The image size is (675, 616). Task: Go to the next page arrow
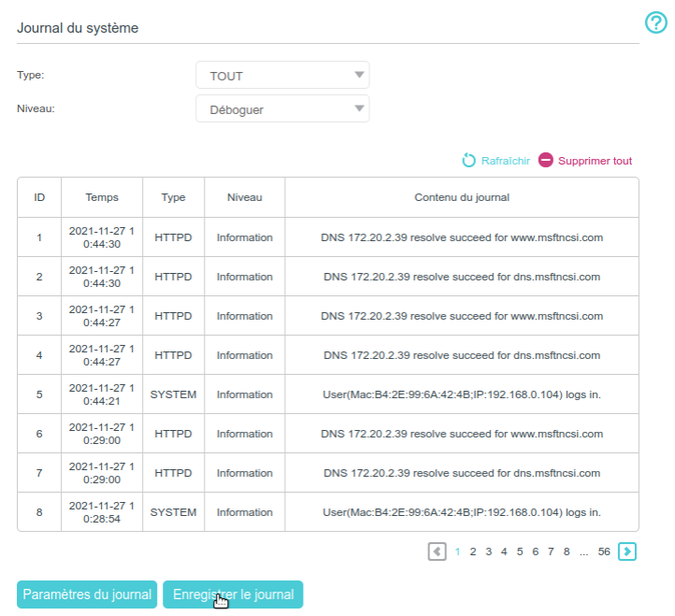[x=628, y=552]
